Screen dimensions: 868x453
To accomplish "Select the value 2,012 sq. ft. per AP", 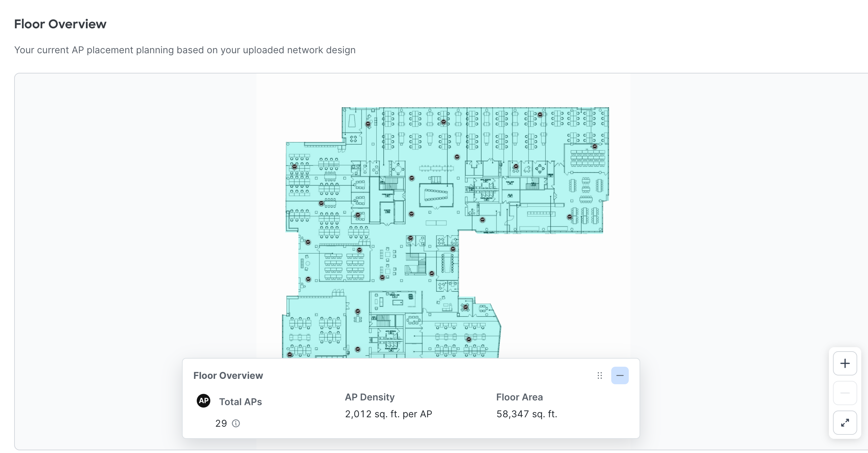I will point(389,414).
